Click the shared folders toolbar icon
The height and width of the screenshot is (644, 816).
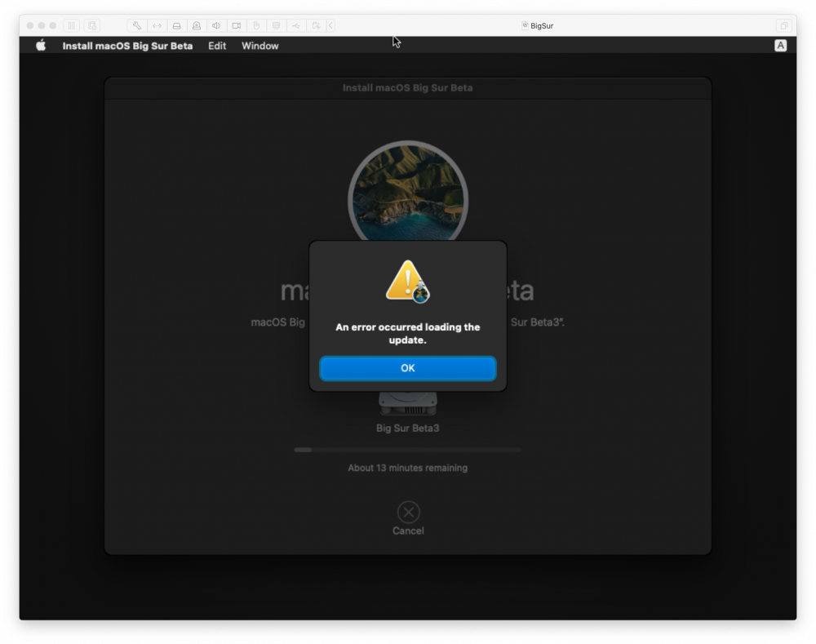coord(316,25)
